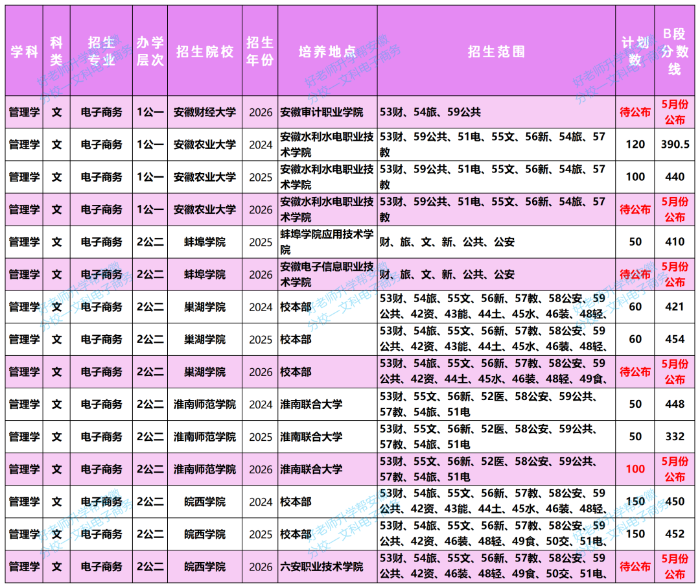Click the 招生年份 column header
The width and height of the screenshot is (700, 588).
(x=260, y=51)
